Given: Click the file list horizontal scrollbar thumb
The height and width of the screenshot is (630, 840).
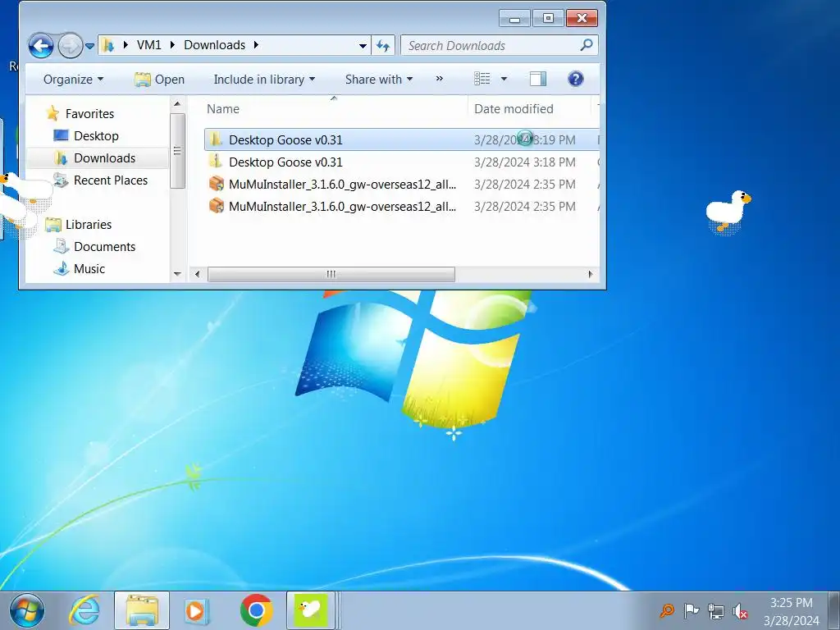Looking at the screenshot, I should point(331,274).
